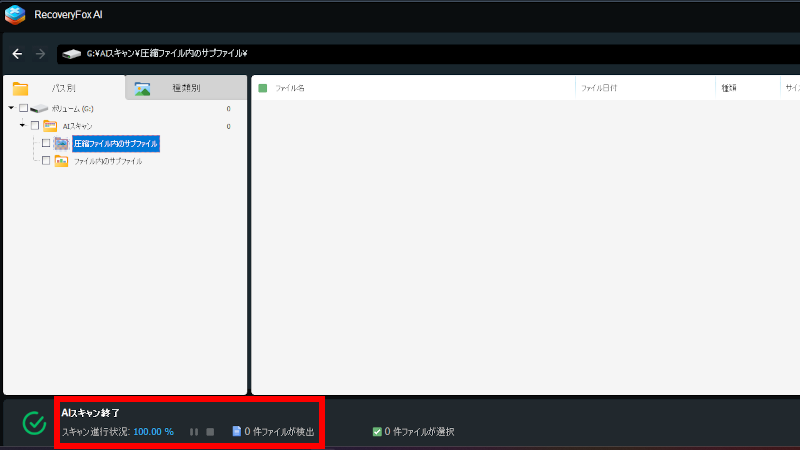This screenshot has height=450, width=800.
Task: Sort by the 種類 column header
Action: pos(729,88)
